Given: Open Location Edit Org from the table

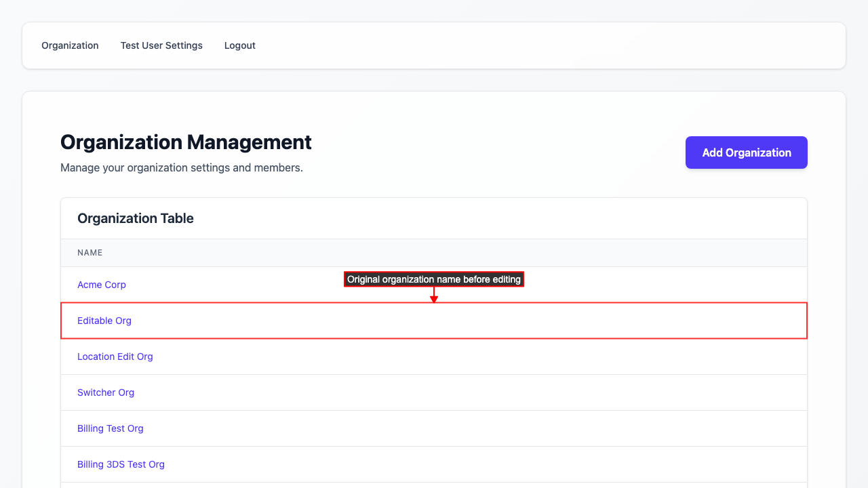Looking at the screenshot, I should (115, 357).
